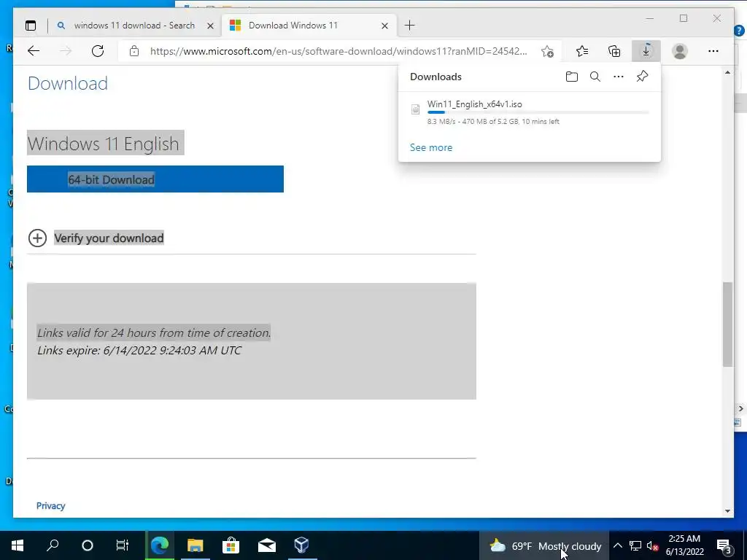Search downloads with the magnifier icon
The image size is (747, 560).
coord(595,77)
